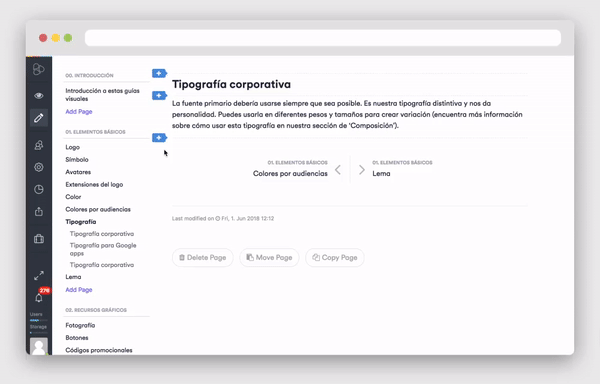This screenshot has width=600, height=384.
Task: Open the user roles icon in the sidebar
Action: pyautogui.click(x=39, y=145)
